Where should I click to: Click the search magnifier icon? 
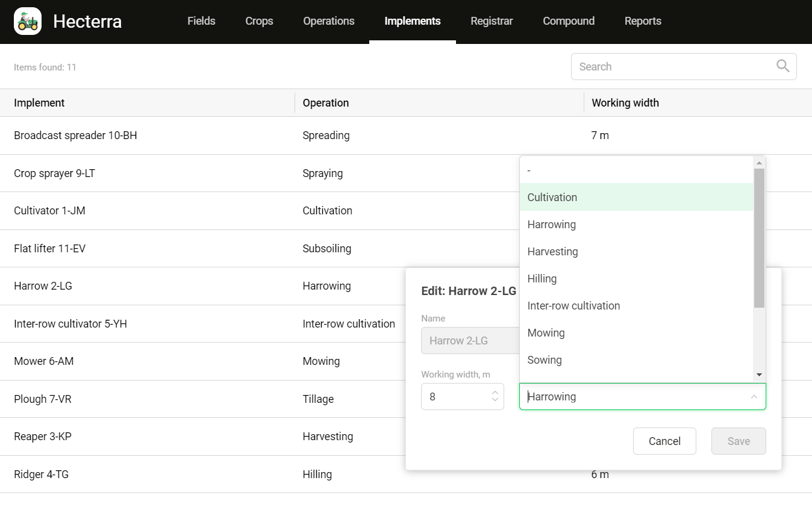tap(782, 66)
